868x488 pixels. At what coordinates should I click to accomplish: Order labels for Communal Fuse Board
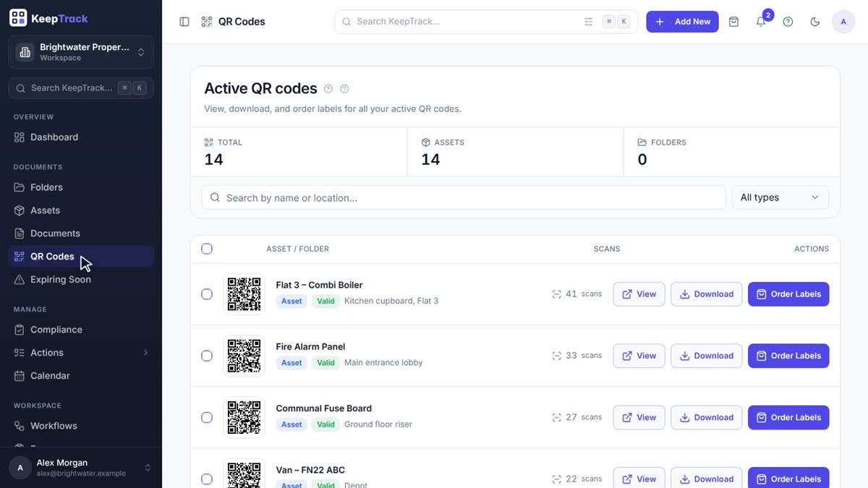pyautogui.click(x=788, y=417)
